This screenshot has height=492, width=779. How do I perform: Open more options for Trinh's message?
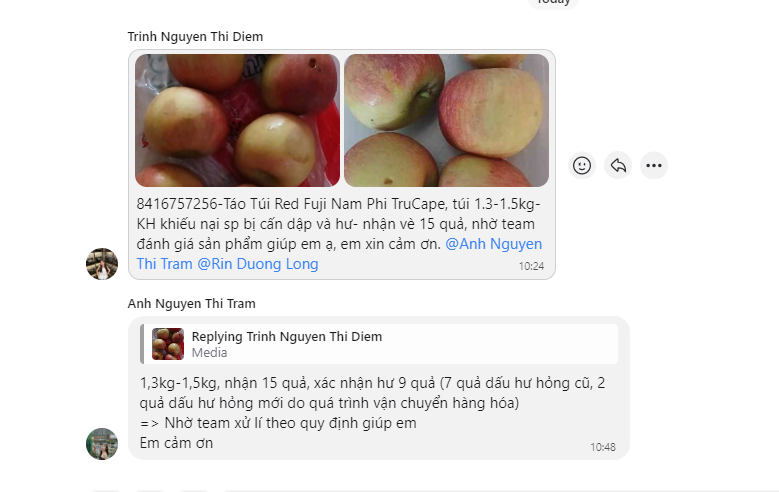pyautogui.click(x=654, y=165)
